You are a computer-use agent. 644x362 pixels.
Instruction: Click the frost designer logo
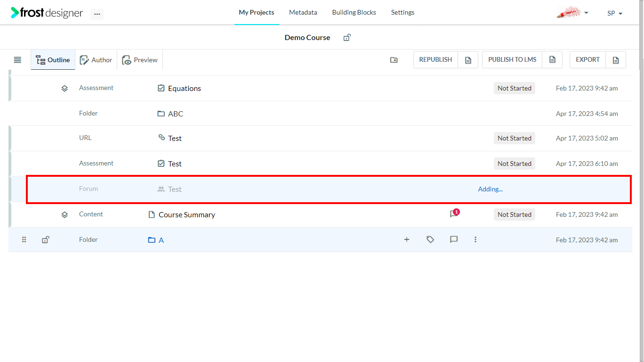(x=47, y=13)
